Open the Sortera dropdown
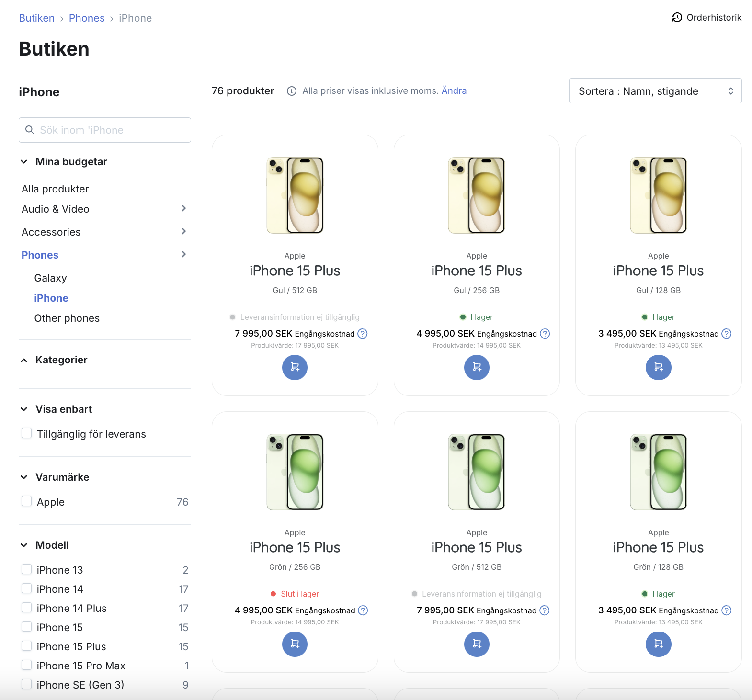The image size is (752, 700). click(655, 91)
